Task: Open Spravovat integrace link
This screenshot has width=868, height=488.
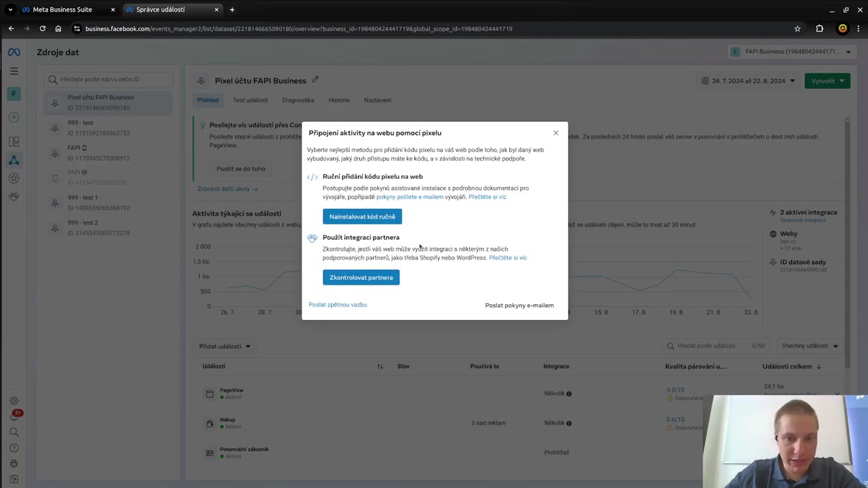Action: pos(803,220)
